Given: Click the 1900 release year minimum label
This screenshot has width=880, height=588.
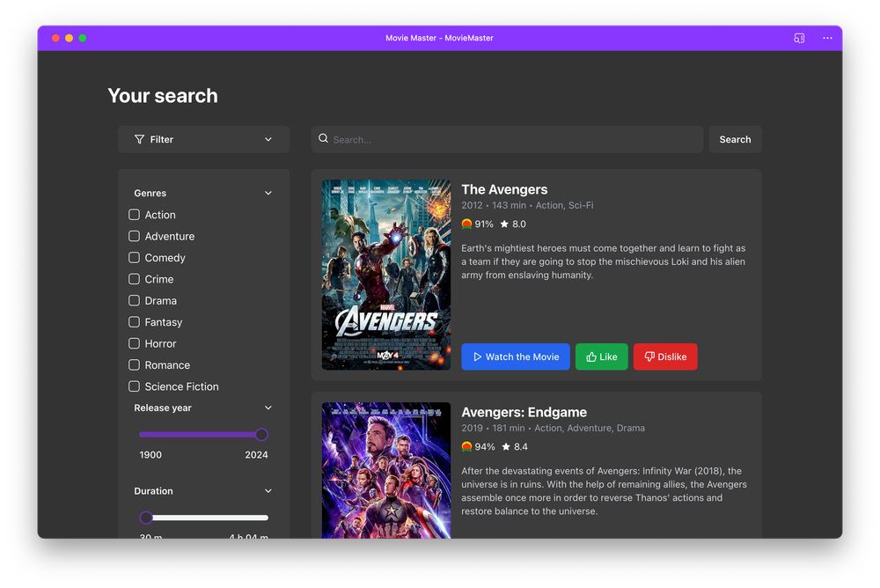Looking at the screenshot, I should coord(150,455).
